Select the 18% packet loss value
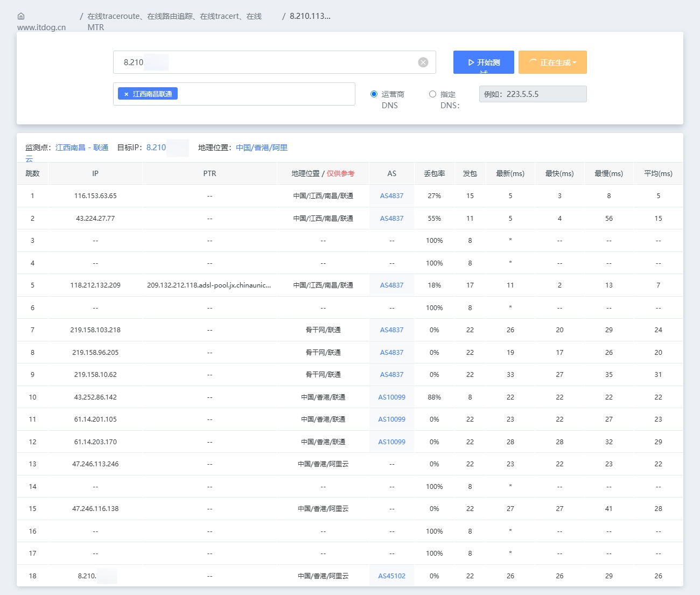Screen dimensions: 700x595 [434, 285]
